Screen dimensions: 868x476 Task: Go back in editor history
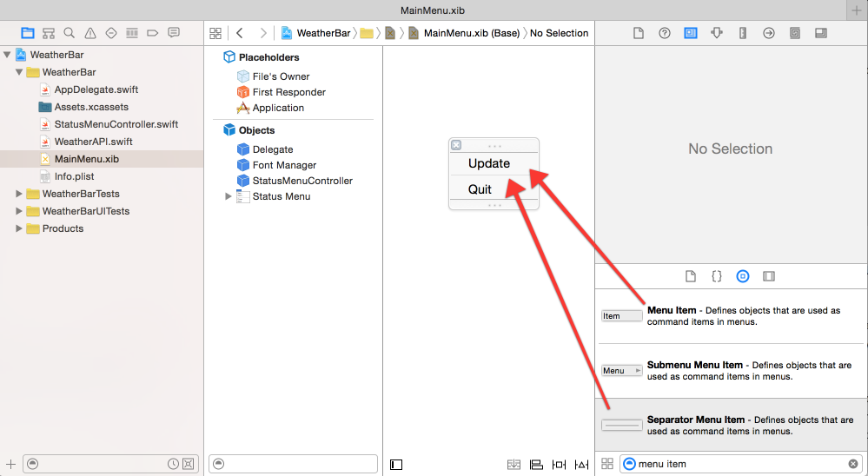click(x=240, y=33)
